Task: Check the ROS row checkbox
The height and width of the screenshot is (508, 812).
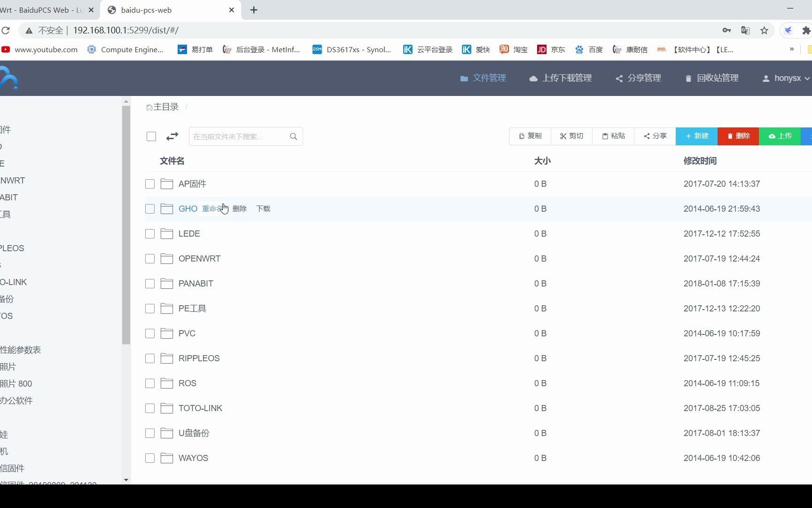Action: click(150, 383)
